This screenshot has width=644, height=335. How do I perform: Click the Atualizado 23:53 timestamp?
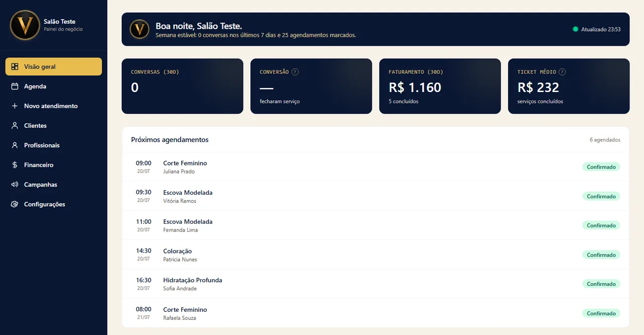pyautogui.click(x=601, y=29)
